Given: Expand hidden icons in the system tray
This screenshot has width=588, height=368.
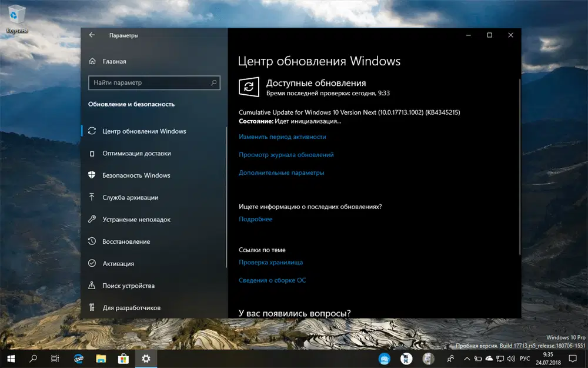Looking at the screenshot, I should point(467,359).
